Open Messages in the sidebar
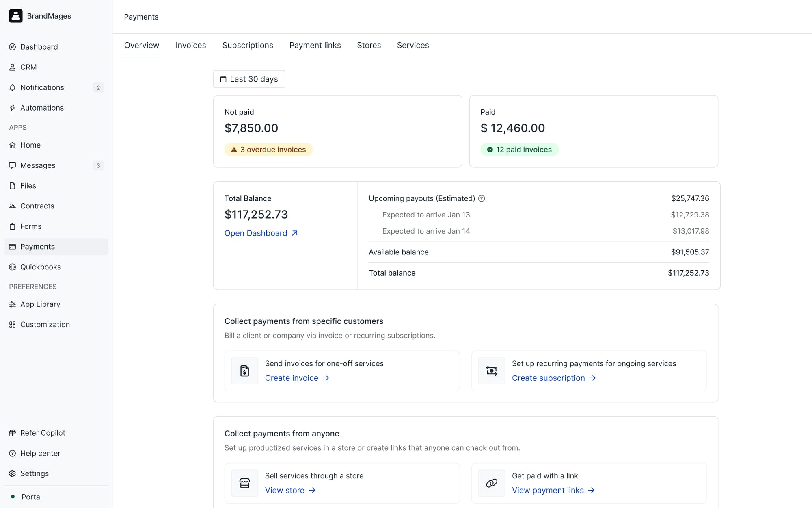The height and width of the screenshot is (508, 812). (x=38, y=165)
